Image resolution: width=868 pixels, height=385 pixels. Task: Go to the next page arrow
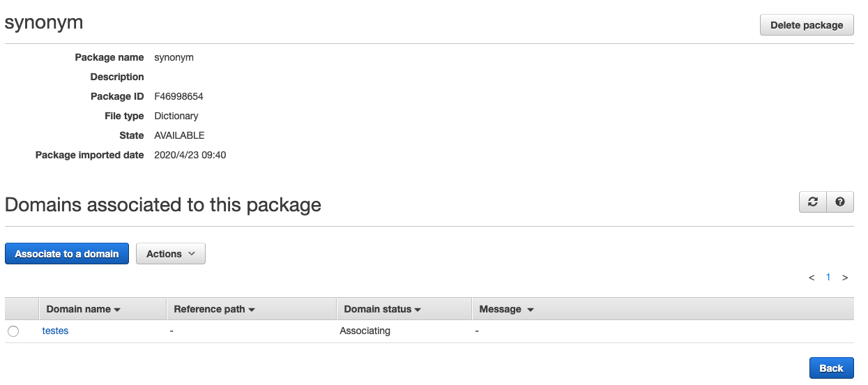point(845,278)
